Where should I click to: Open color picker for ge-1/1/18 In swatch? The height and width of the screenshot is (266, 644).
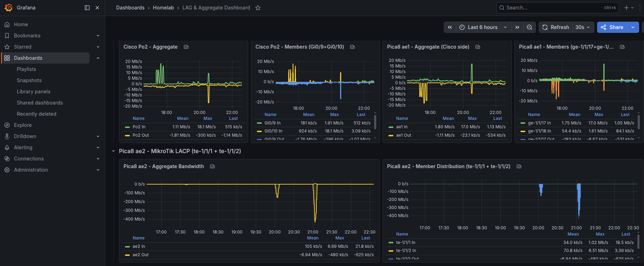[x=523, y=131]
